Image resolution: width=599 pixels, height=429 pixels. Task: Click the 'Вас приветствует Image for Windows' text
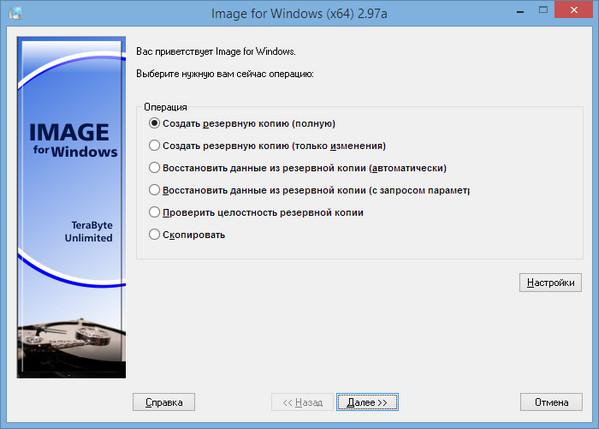[x=216, y=51]
